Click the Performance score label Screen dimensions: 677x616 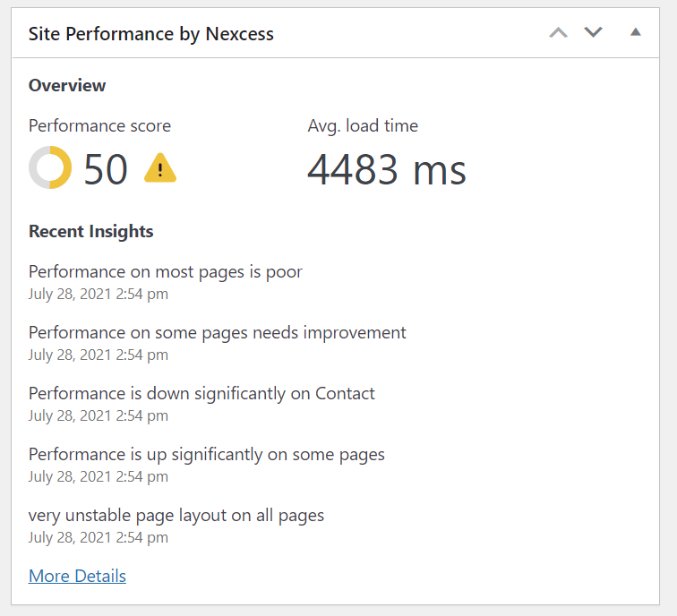(99, 126)
